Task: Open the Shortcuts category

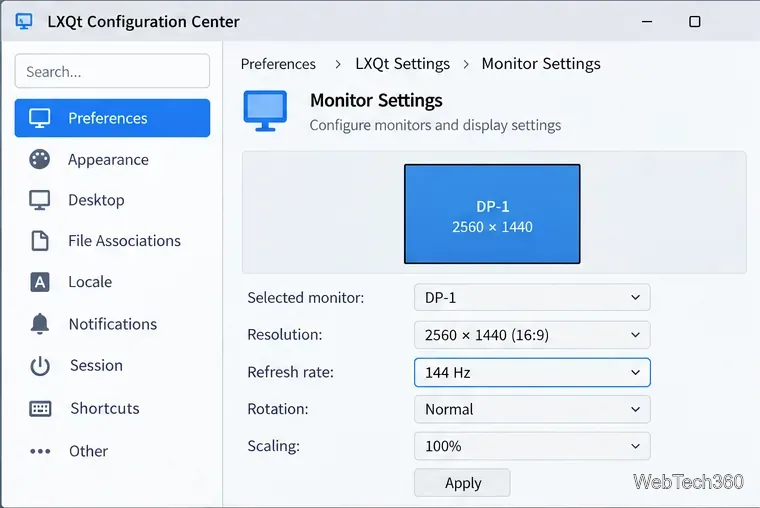Action: pyautogui.click(x=112, y=408)
